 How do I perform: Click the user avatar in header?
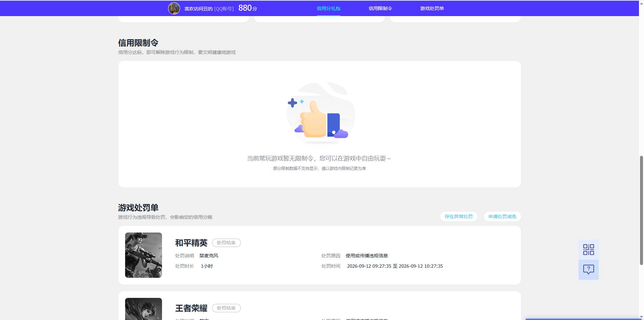click(174, 8)
